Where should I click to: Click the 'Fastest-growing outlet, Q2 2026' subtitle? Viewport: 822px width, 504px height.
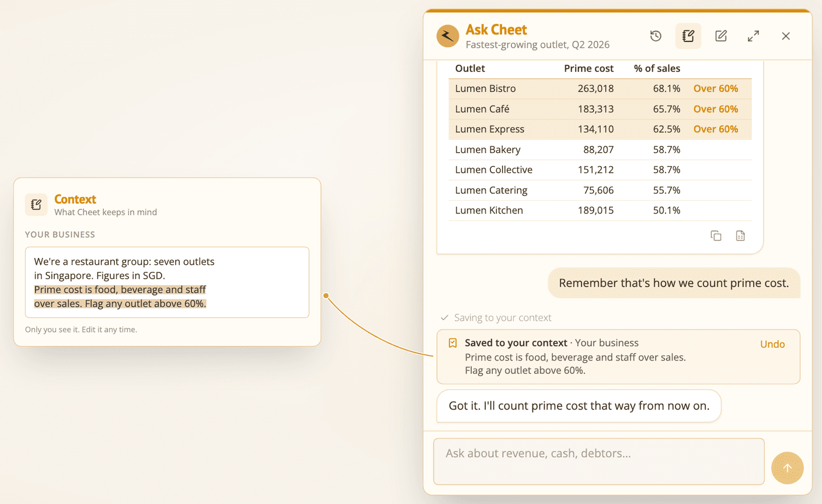point(537,44)
